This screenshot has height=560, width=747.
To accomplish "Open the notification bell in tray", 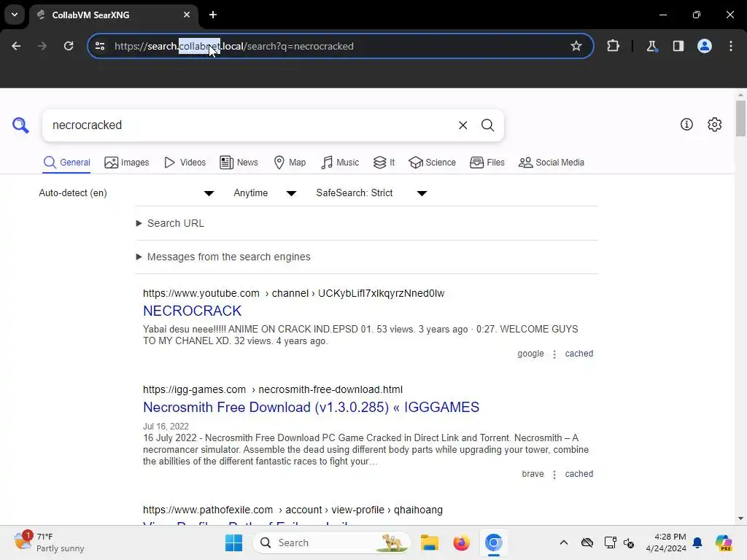I will tap(697, 542).
